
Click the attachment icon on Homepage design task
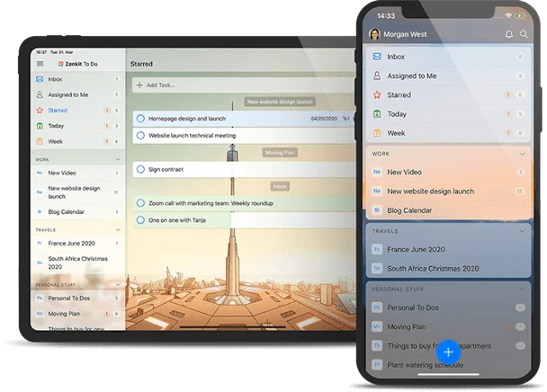346,119
